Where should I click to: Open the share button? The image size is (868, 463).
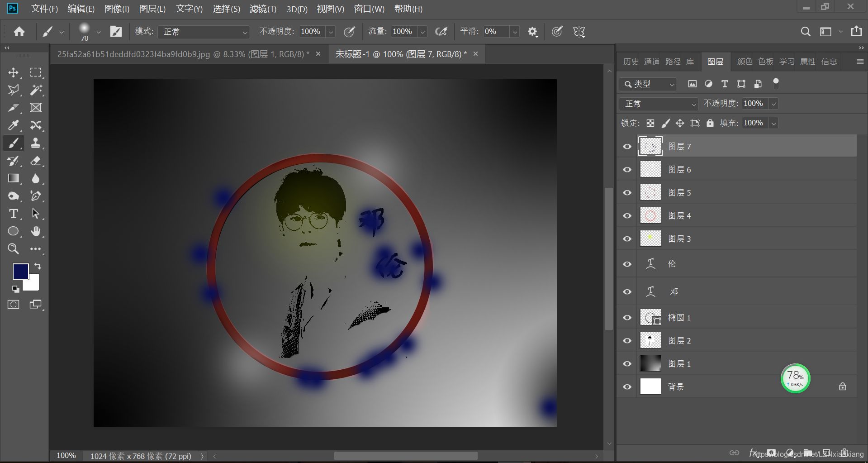click(856, 31)
